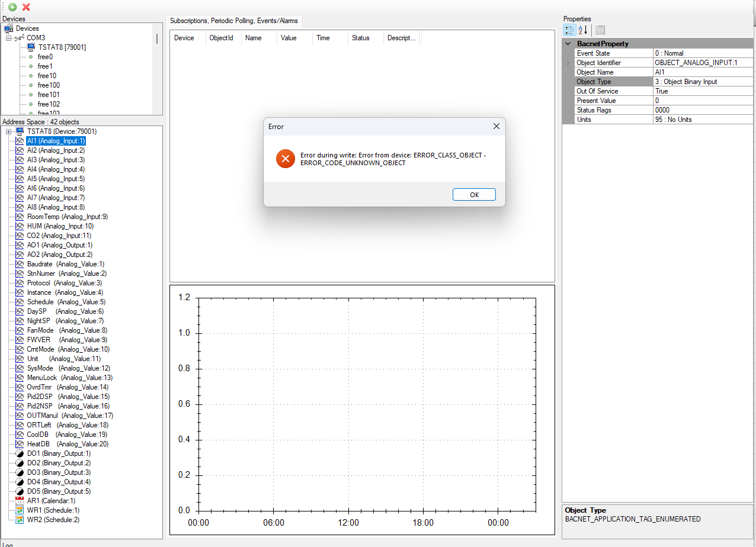Switch properties to categorized view

click(569, 30)
